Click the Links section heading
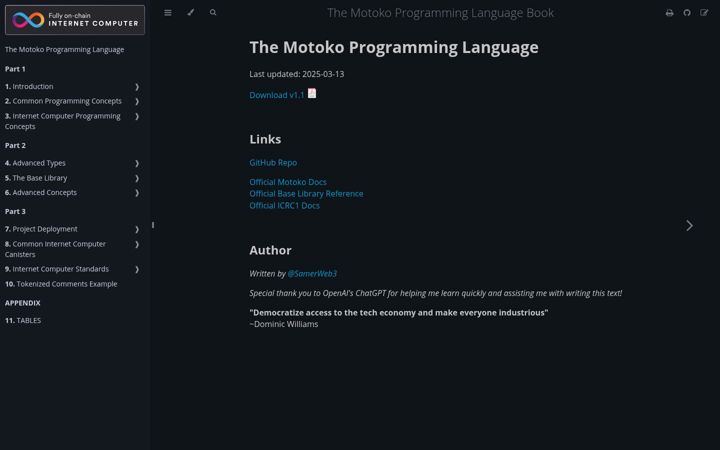This screenshot has height=450, width=720. pyautogui.click(x=265, y=139)
